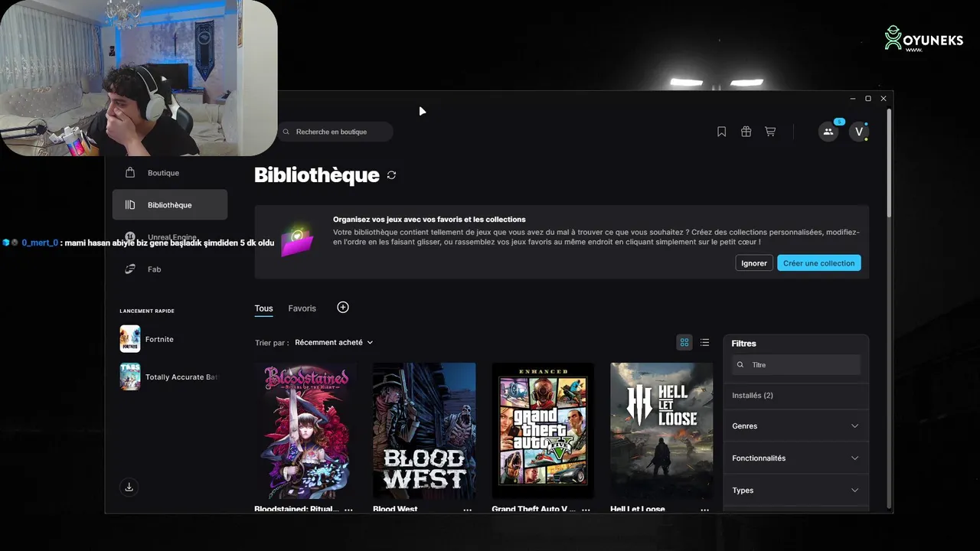
Task: Launch Totally Accurate Battle from quick launch
Action: (x=170, y=377)
